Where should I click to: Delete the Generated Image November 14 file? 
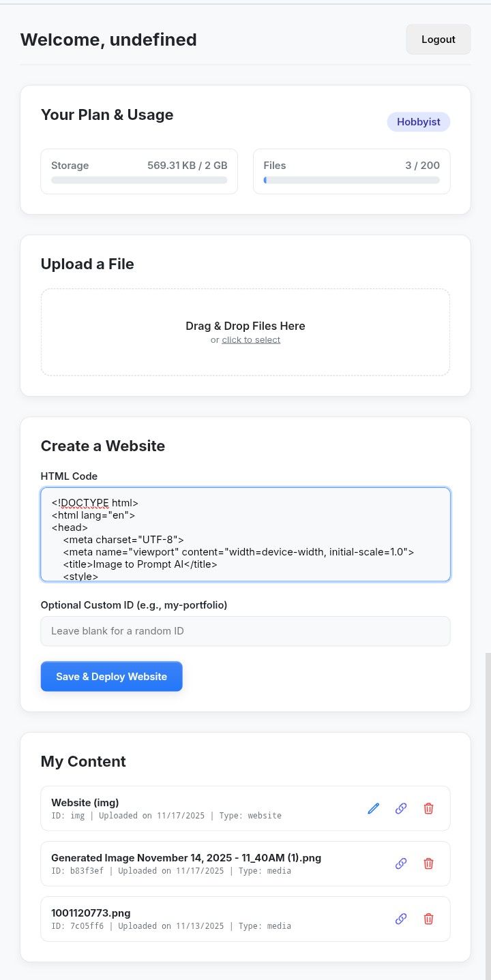coord(428,863)
